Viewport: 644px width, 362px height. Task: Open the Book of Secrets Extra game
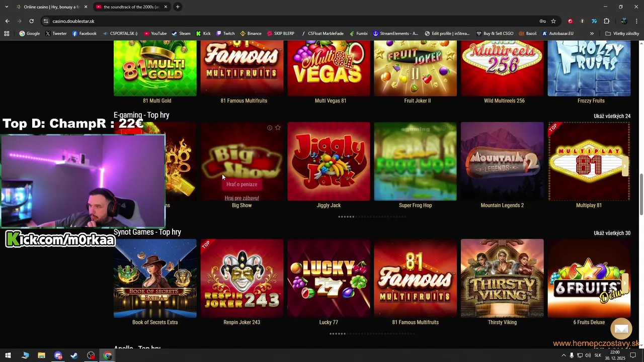(x=155, y=279)
